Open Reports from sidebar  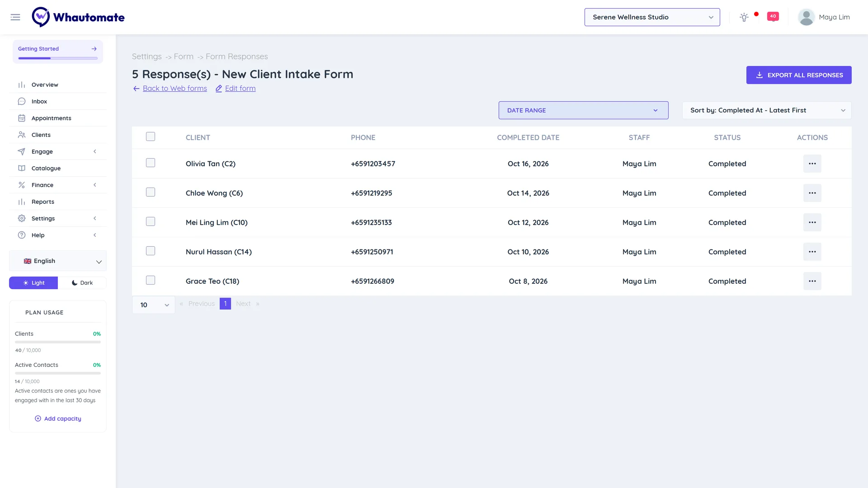click(58, 202)
